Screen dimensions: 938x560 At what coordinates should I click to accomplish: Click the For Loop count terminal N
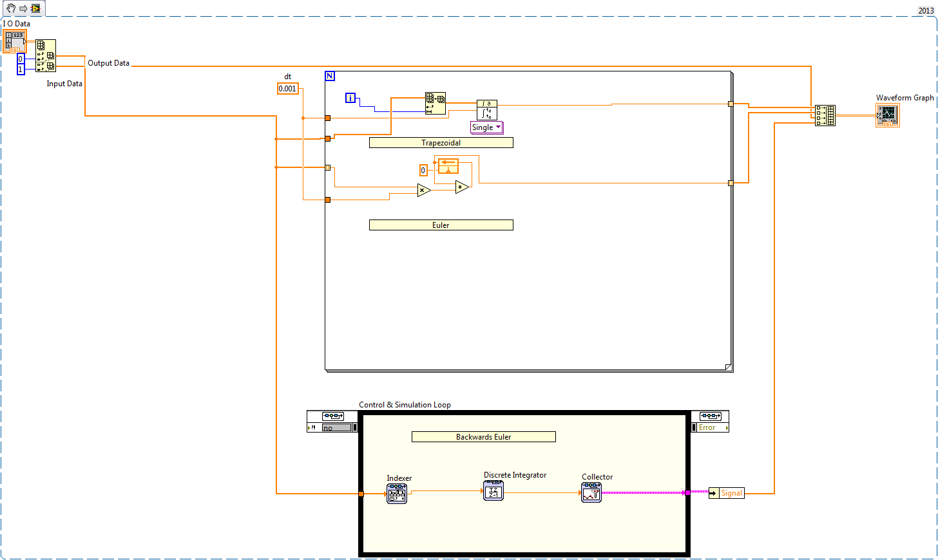[x=330, y=76]
